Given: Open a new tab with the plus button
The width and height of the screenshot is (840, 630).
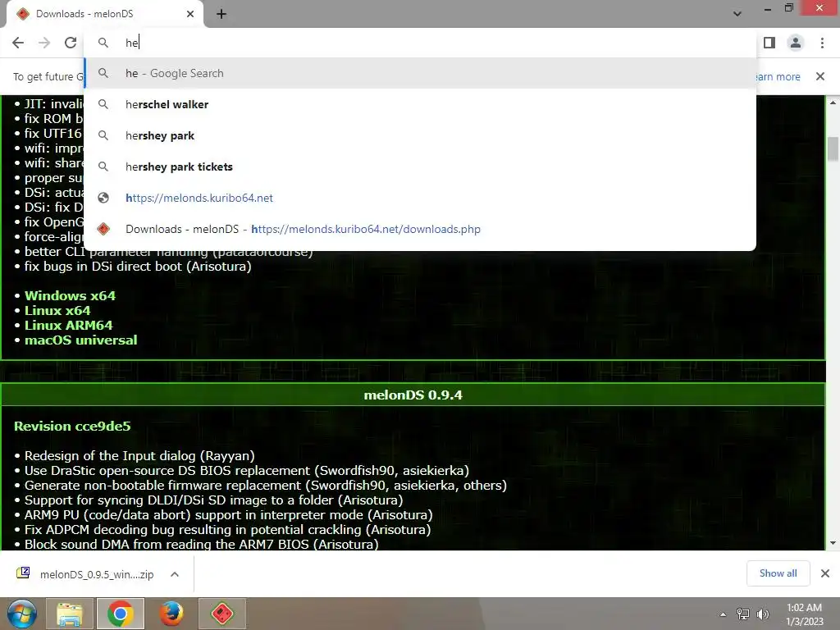Looking at the screenshot, I should tap(221, 14).
